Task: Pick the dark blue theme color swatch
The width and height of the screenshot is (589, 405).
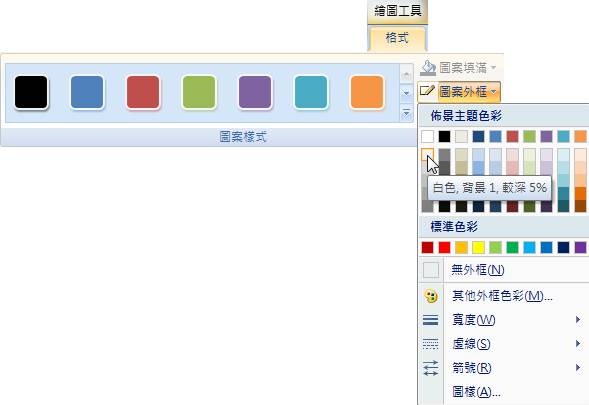Action: [479, 136]
